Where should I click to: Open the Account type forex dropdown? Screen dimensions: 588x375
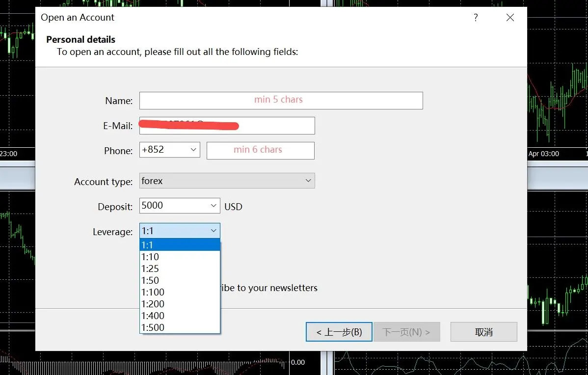[x=227, y=181]
